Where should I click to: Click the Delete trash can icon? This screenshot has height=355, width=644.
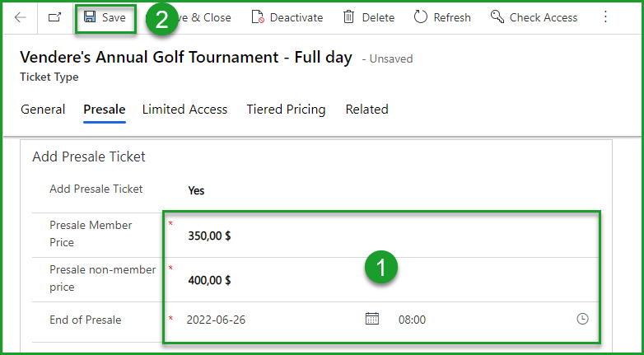click(349, 17)
